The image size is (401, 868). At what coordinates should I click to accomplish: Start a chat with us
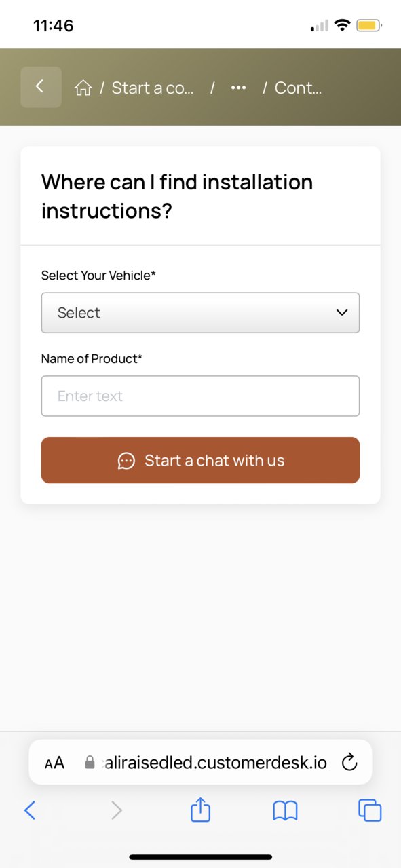(200, 460)
